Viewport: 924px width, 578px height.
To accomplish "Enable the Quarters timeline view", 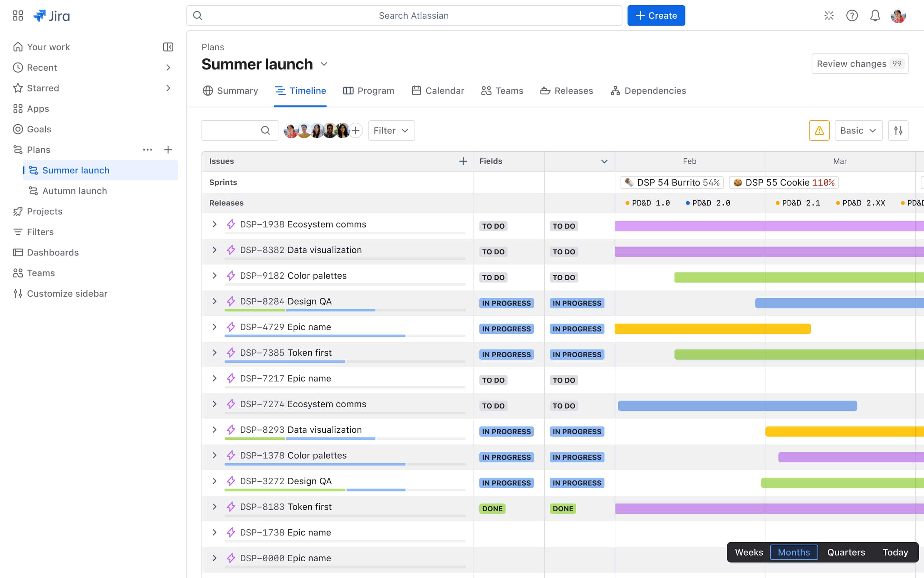I will pos(846,552).
